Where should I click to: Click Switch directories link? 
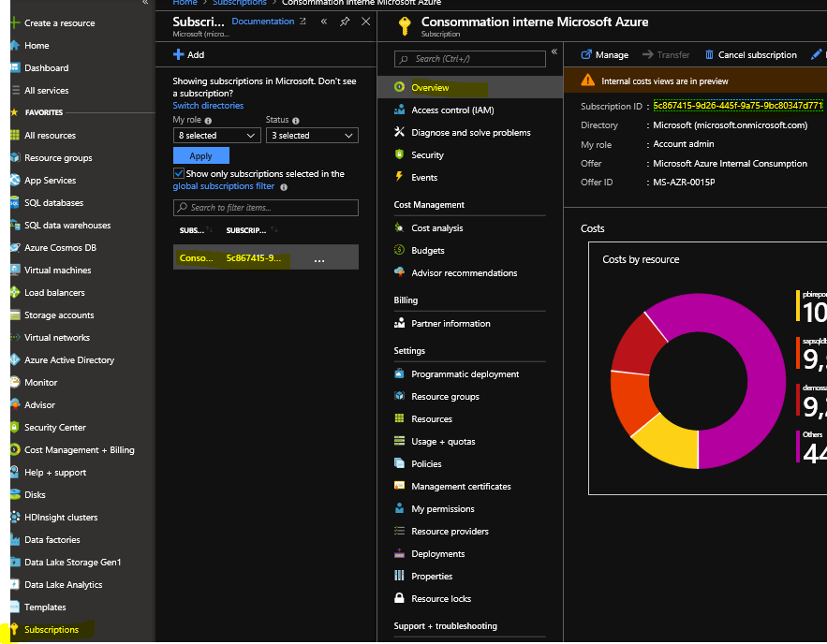tap(208, 106)
